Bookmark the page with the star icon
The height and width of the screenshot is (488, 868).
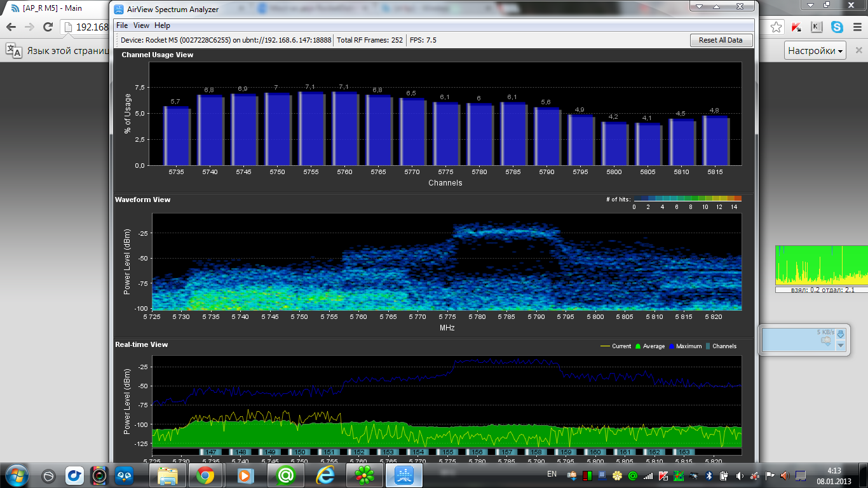(776, 27)
